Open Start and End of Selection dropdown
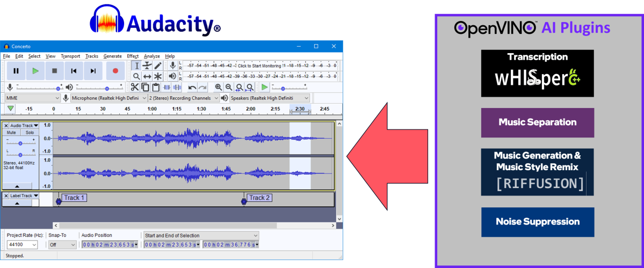644x268 pixels. pos(201,236)
